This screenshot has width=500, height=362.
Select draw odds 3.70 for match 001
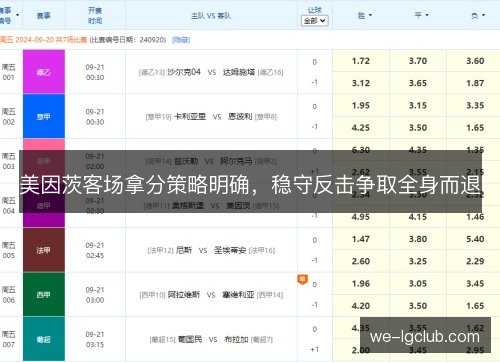tap(418, 61)
